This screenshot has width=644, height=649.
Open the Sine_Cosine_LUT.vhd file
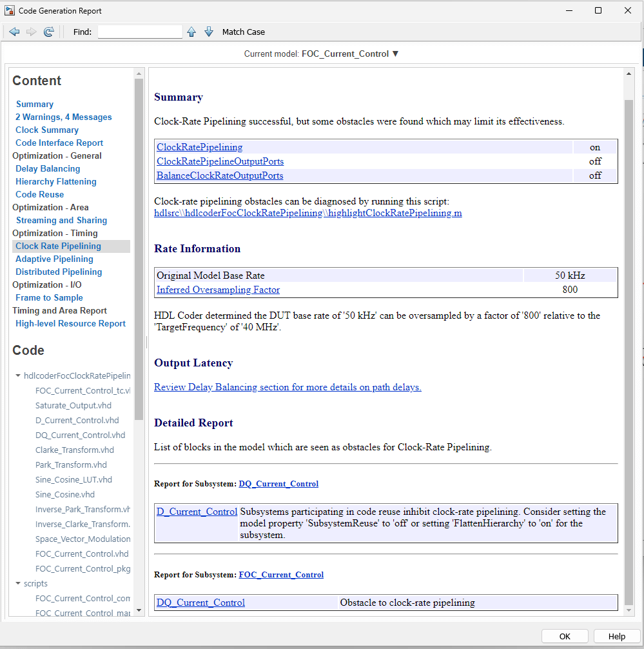click(73, 479)
